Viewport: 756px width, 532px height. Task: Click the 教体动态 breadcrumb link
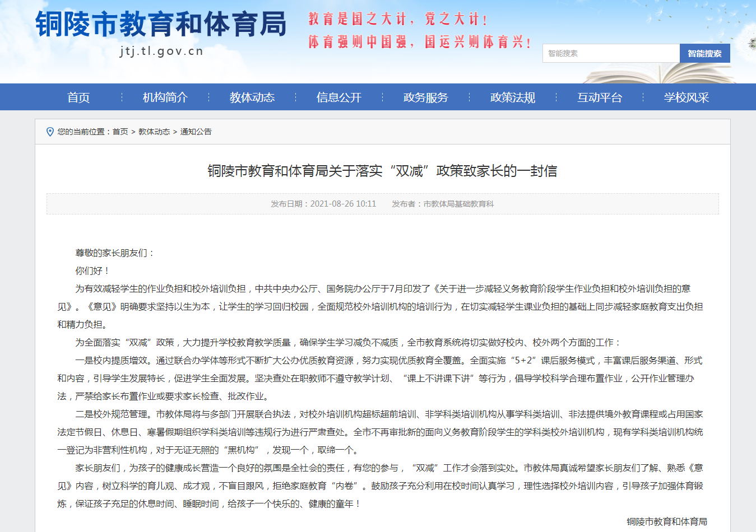click(154, 132)
